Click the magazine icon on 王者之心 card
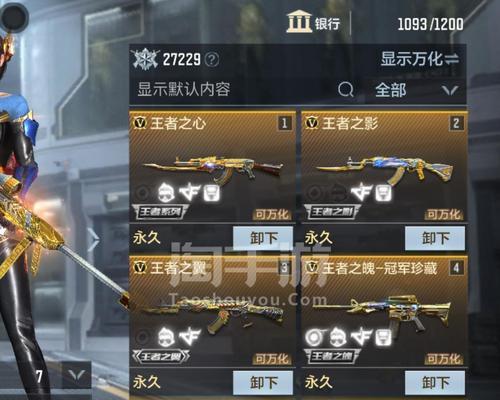The width and height of the screenshot is (500, 400). (x=211, y=193)
